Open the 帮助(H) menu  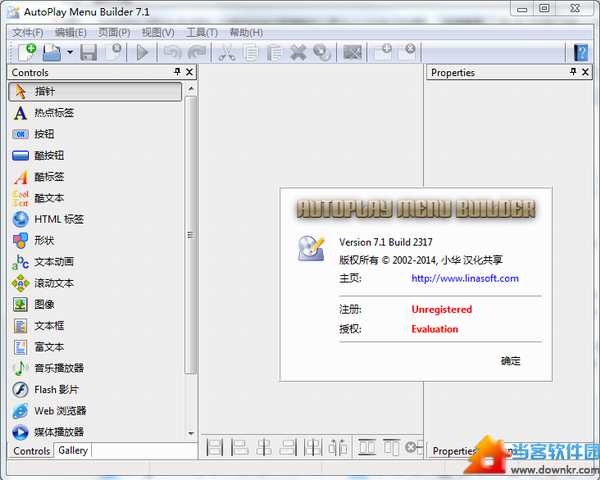[x=246, y=33]
